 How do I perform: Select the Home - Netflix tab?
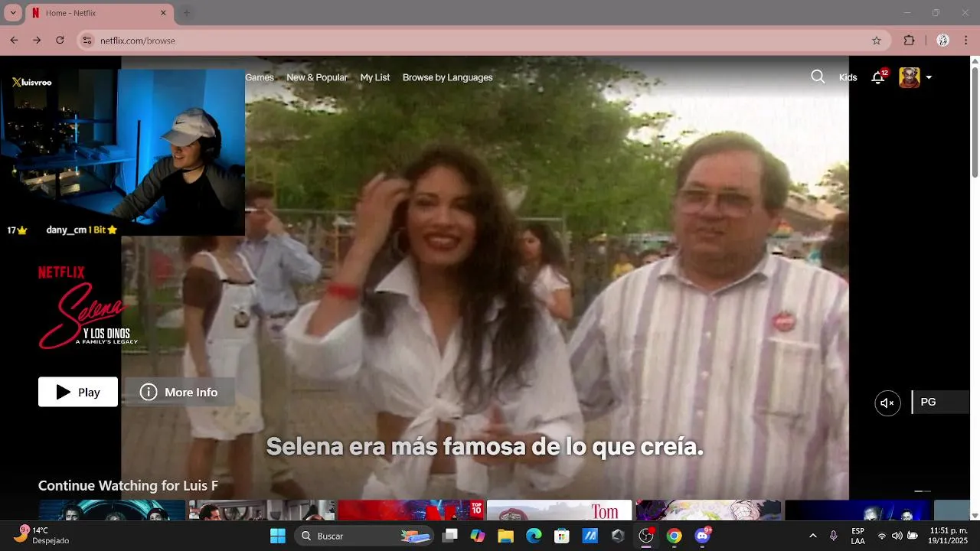coord(100,13)
